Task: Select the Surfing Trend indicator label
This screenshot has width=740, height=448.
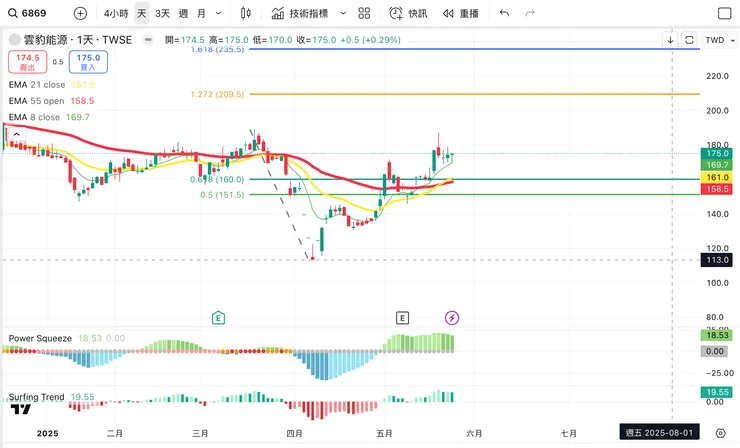Action: point(36,397)
